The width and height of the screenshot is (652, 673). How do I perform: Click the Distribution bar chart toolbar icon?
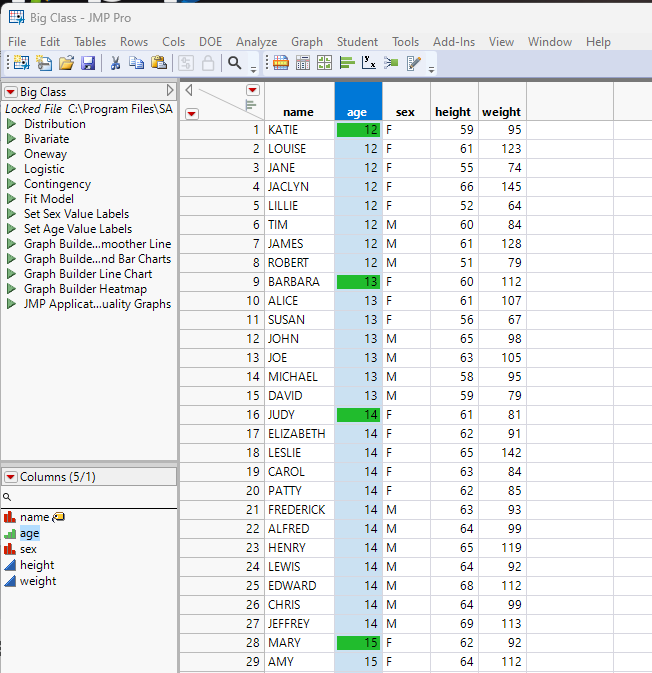pos(346,63)
